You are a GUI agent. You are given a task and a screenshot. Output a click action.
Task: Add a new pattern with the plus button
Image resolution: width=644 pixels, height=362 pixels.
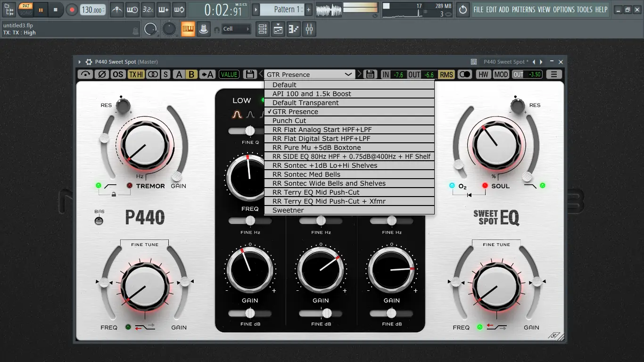[309, 9]
